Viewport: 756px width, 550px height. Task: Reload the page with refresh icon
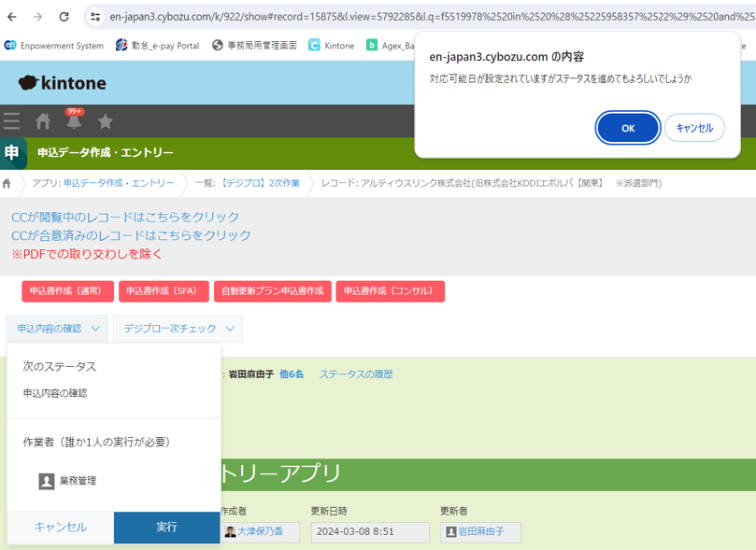click(x=64, y=17)
